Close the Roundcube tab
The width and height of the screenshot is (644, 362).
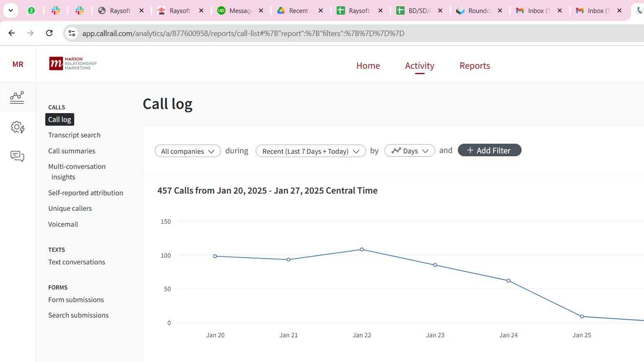click(x=500, y=10)
